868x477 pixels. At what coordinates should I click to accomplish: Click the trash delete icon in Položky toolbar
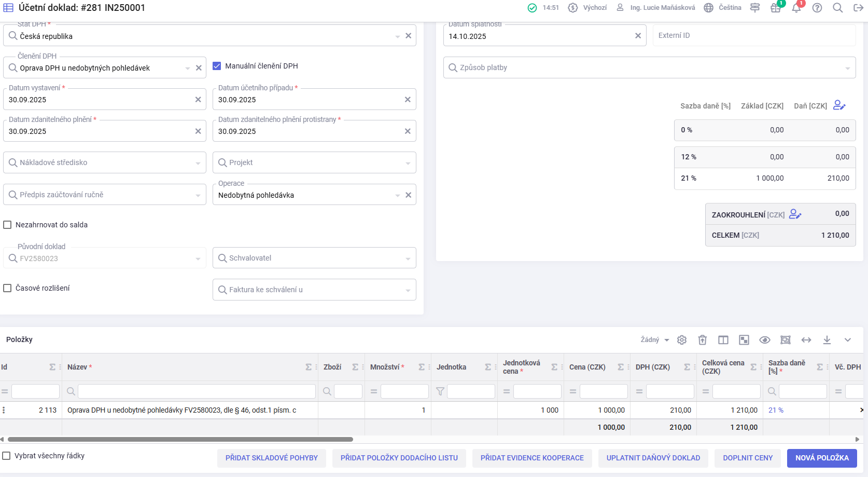703,340
